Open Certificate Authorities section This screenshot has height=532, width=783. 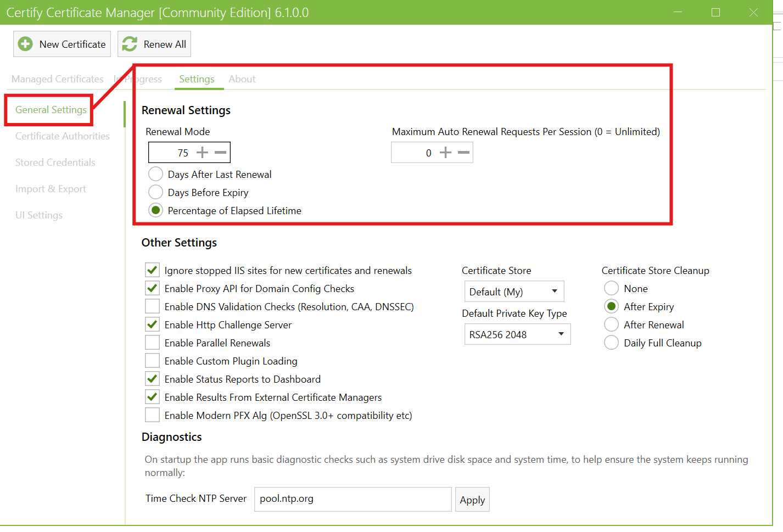pyautogui.click(x=63, y=136)
